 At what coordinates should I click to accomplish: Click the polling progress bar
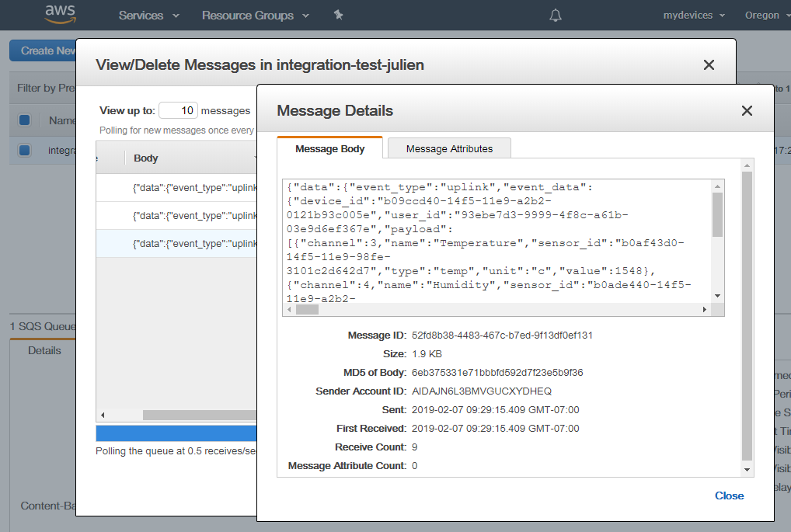click(176, 433)
